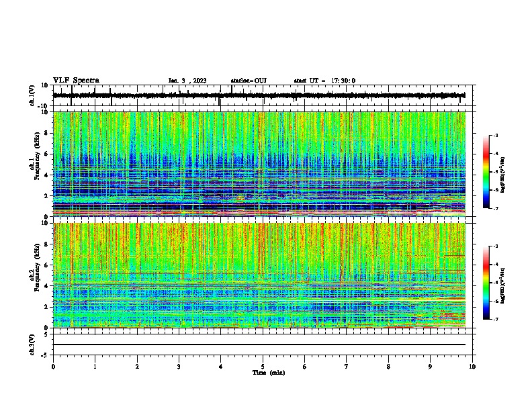The width and height of the screenshot is (532, 411).
Task: Click tick label '3' on the Time axis
Action: pyautogui.click(x=179, y=367)
